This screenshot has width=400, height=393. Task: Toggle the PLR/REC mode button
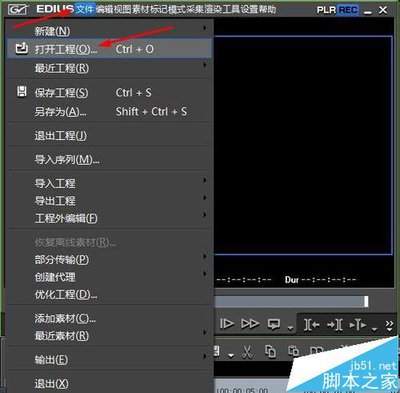(337, 10)
